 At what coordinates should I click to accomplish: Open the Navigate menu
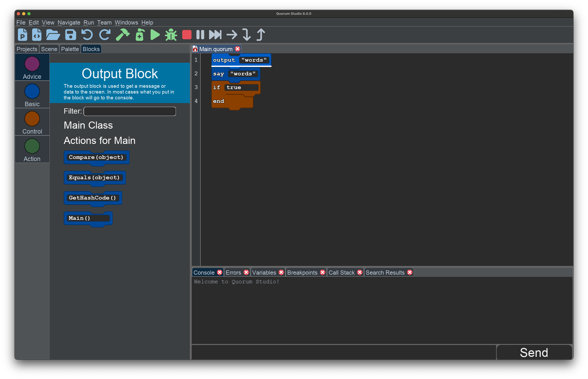[x=69, y=22]
